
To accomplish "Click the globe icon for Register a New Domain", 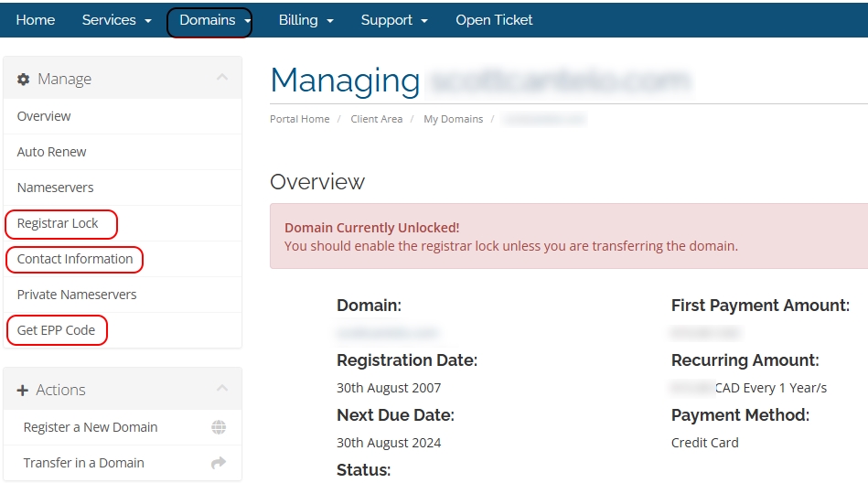I will [218, 427].
